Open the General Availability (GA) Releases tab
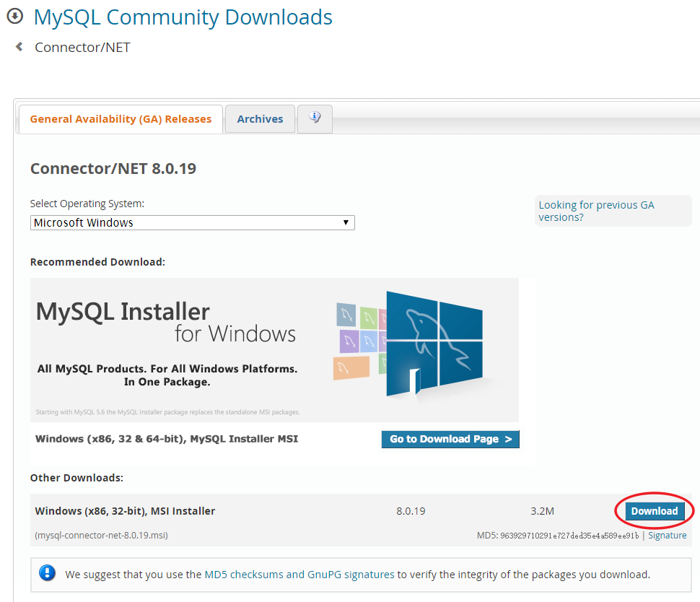 tap(121, 119)
